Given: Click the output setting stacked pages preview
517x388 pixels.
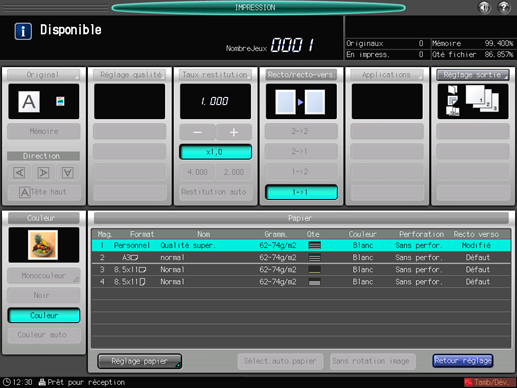Looking at the screenshot, I should 473,101.
